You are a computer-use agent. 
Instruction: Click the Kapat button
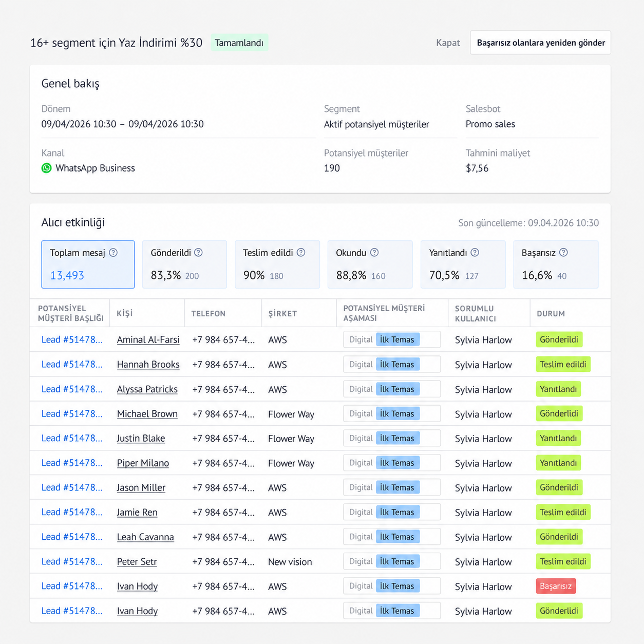(448, 43)
